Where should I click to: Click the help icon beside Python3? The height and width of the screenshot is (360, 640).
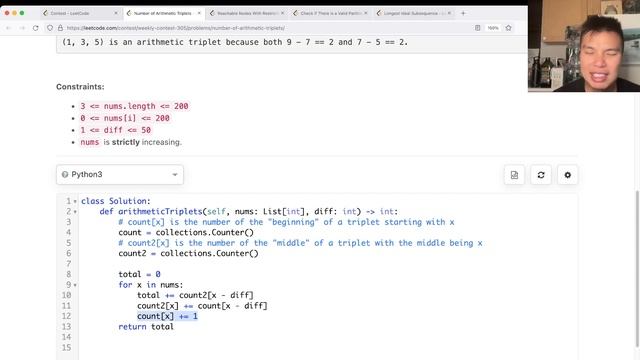64,175
